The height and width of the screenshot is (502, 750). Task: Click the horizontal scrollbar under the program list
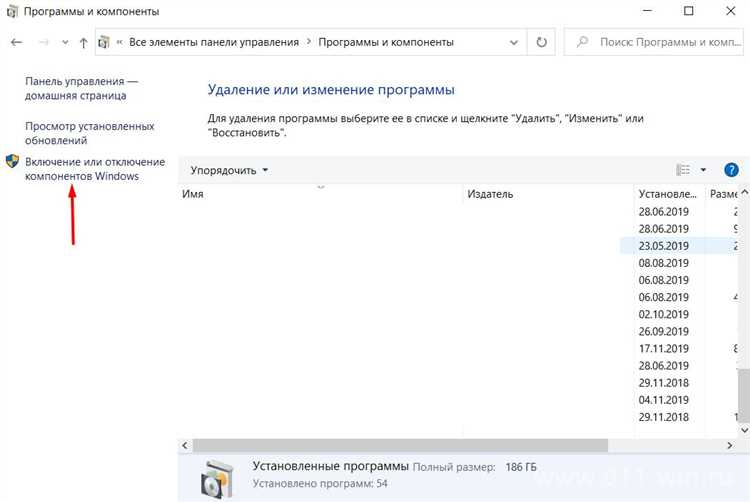point(400,444)
